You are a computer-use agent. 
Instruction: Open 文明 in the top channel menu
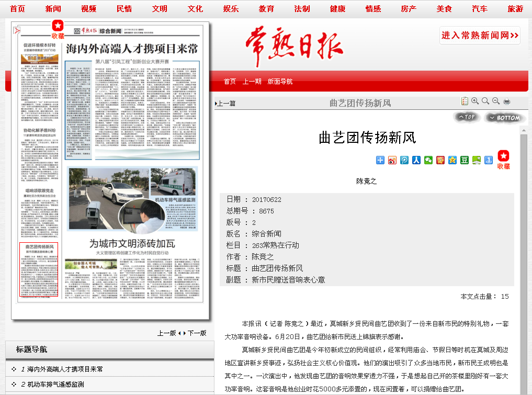click(x=160, y=9)
